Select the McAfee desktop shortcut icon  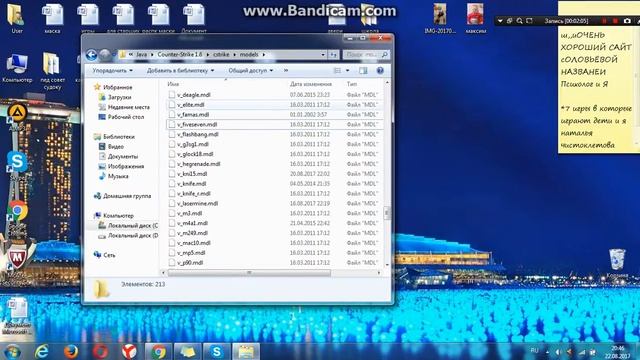tap(17, 262)
